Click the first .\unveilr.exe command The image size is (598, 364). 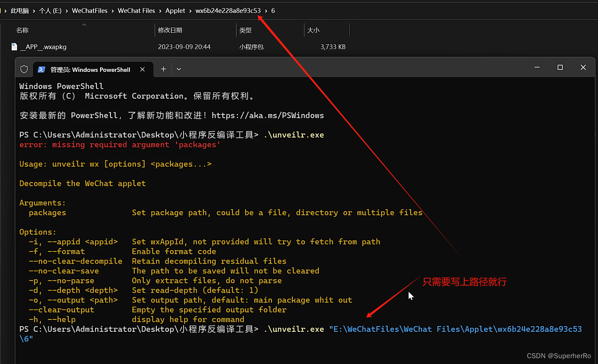point(294,135)
